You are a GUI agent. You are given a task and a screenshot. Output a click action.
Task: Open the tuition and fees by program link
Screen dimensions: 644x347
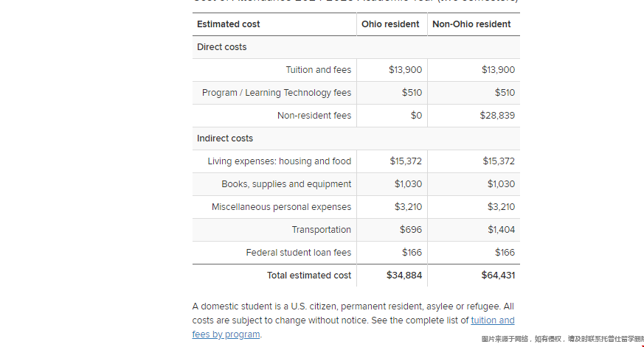click(x=492, y=320)
